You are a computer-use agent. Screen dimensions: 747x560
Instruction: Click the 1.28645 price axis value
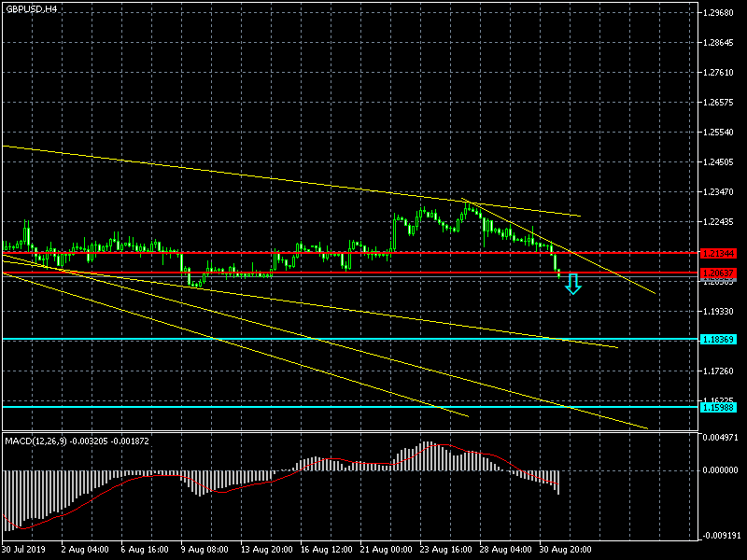point(718,43)
